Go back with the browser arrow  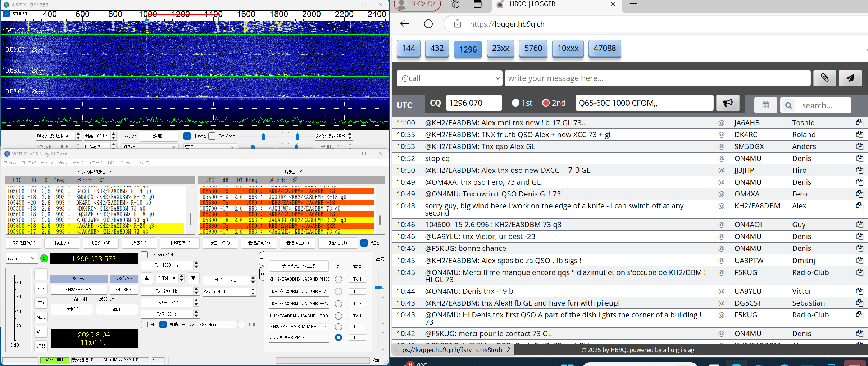tap(405, 24)
